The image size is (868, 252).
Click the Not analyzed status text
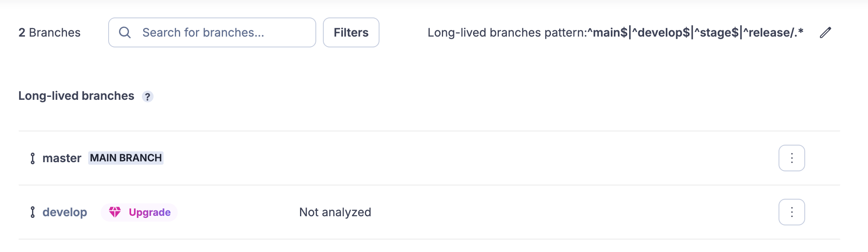[335, 212]
